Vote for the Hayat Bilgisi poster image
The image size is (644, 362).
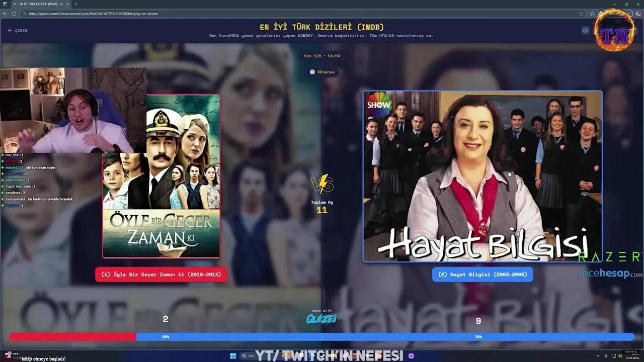[x=482, y=176]
